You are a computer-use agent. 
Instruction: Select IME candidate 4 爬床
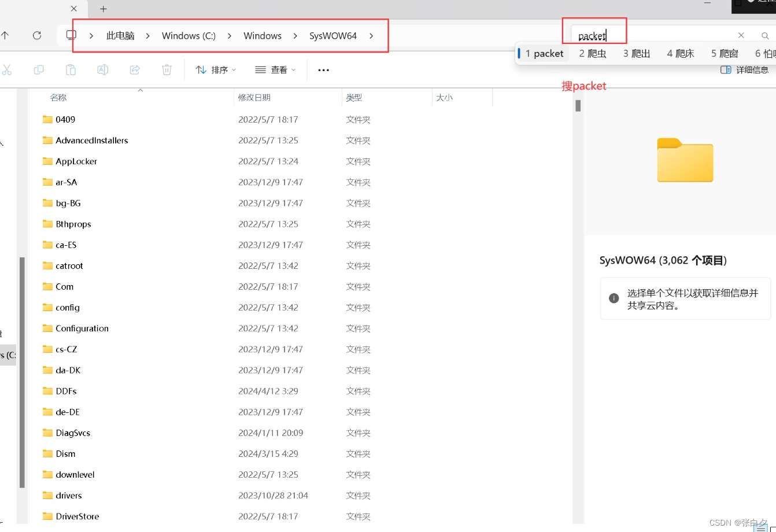(x=681, y=54)
